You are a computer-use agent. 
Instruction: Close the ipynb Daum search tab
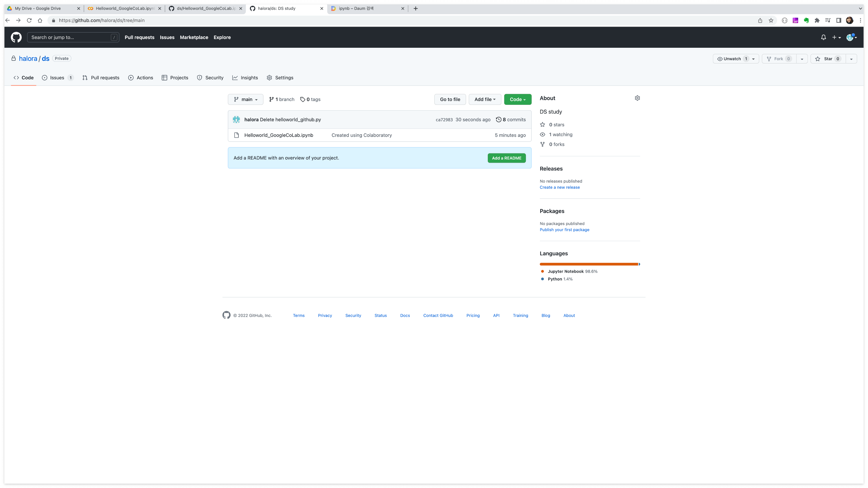point(403,8)
